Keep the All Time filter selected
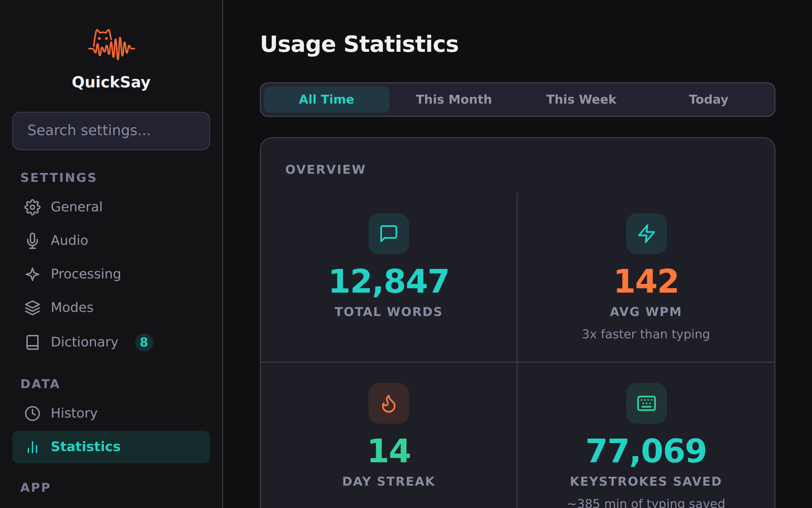 pyautogui.click(x=325, y=99)
